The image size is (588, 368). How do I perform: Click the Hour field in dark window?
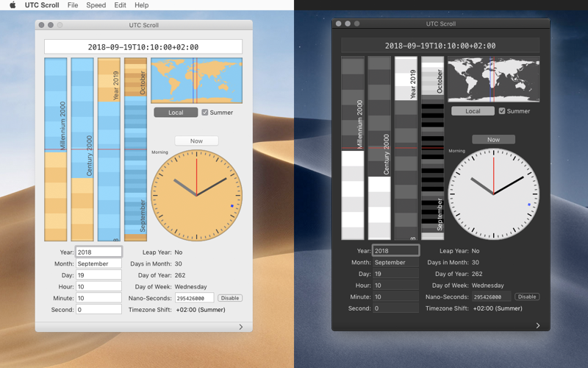click(395, 285)
